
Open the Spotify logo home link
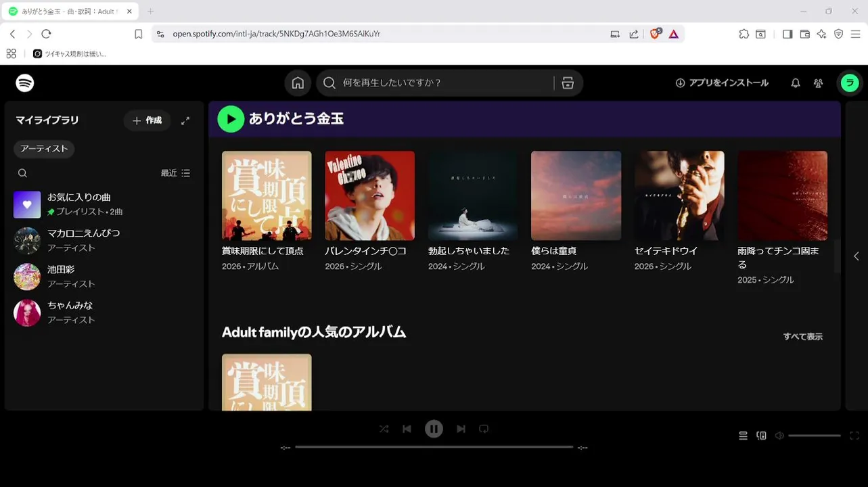pyautogui.click(x=25, y=83)
